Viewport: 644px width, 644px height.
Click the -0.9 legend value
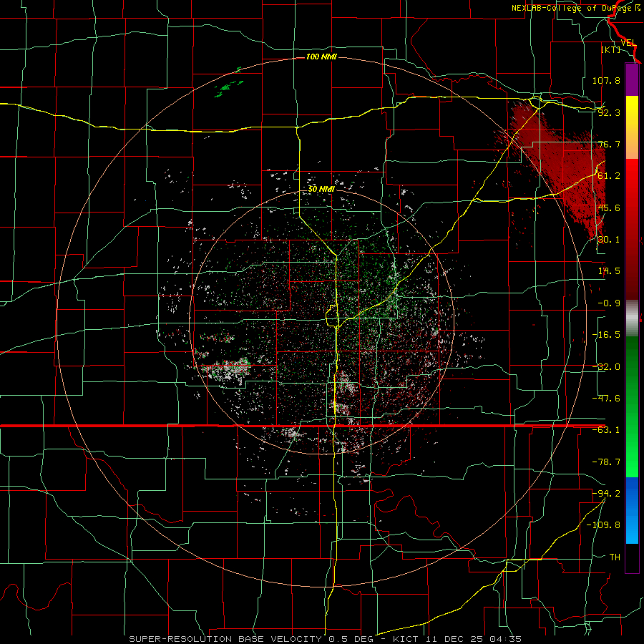coord(609,303)
